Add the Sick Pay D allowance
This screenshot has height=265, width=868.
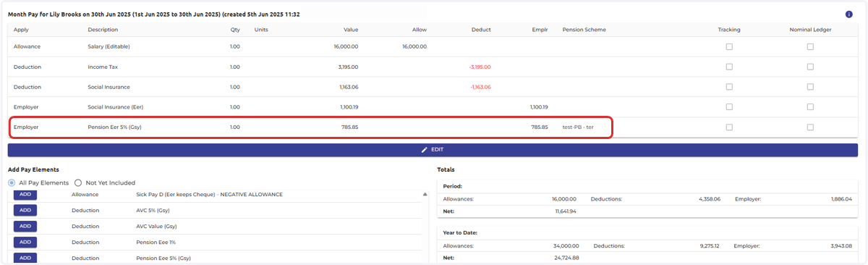[25, 195]
